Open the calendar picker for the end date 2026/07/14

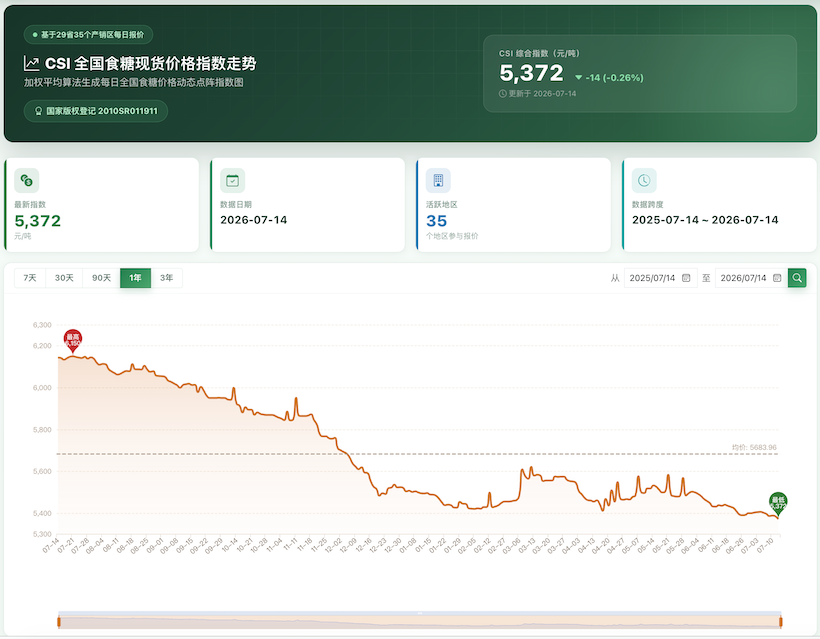777,278
